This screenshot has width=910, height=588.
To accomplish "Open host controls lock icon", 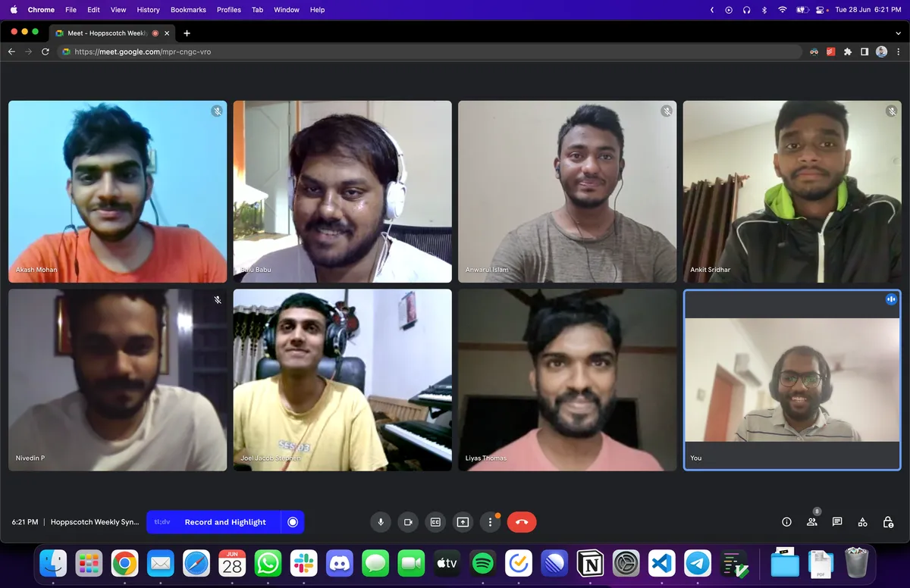I will point(888,522).
